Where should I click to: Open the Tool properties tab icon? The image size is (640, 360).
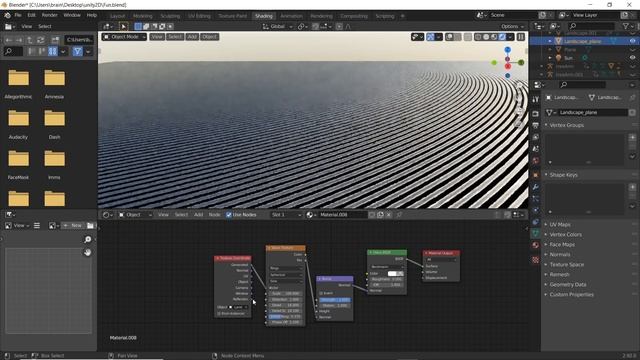tap(536, 100)
